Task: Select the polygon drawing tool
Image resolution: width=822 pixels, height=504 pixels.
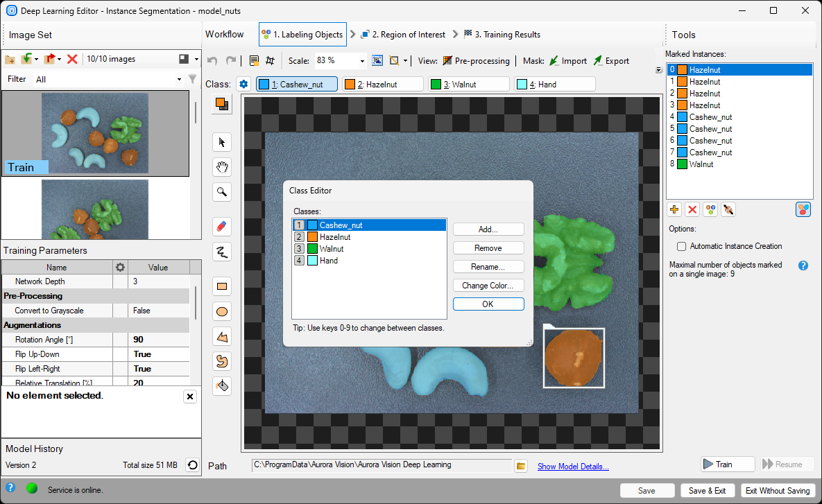Action: tap(222, 336)
